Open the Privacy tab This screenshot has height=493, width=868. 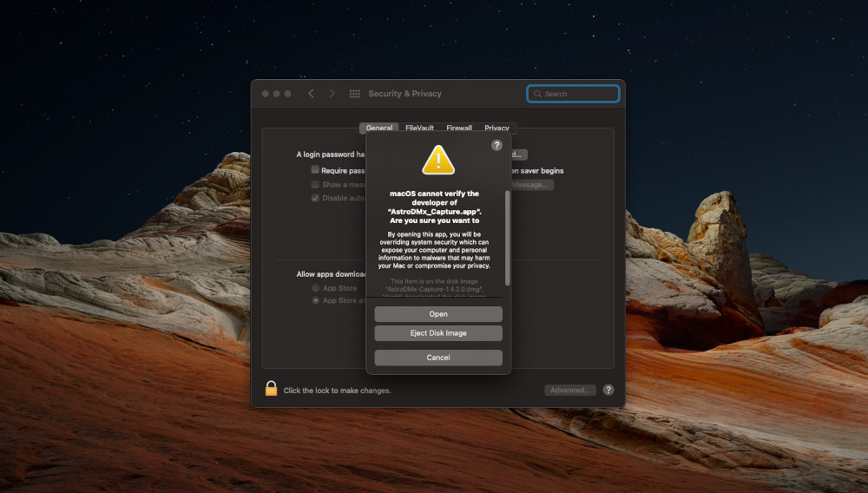496,128
